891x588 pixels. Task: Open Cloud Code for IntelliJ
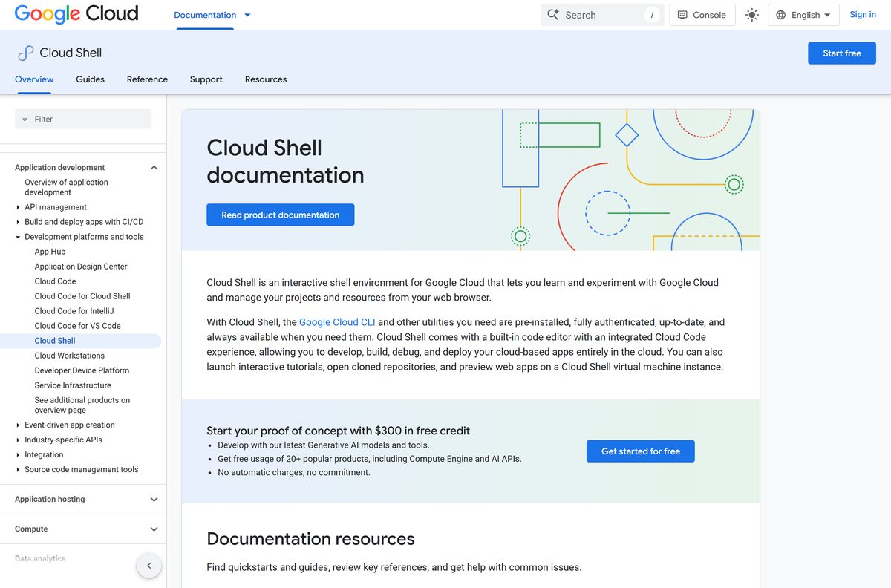click(x=74, y=311)
